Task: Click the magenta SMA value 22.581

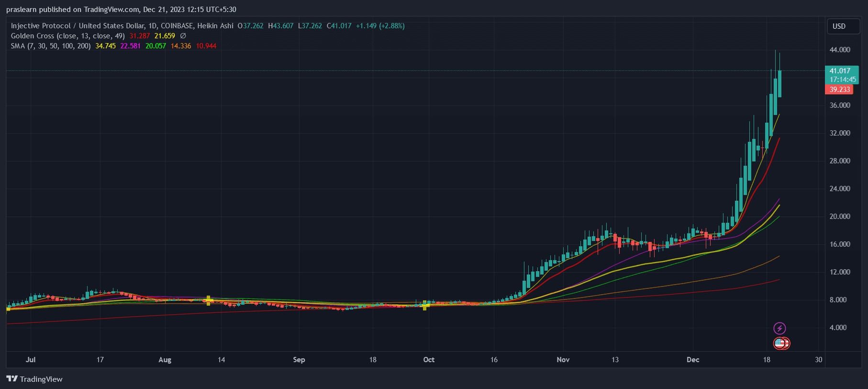Action: (130, 46)
